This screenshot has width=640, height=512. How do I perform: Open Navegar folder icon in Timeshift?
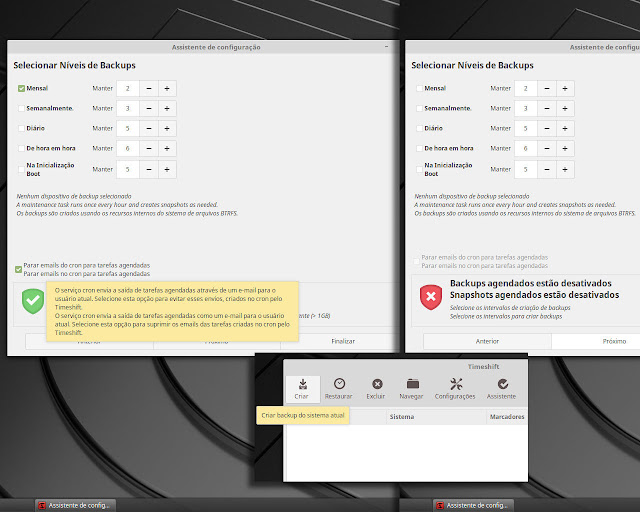click(x=413, y=384)
